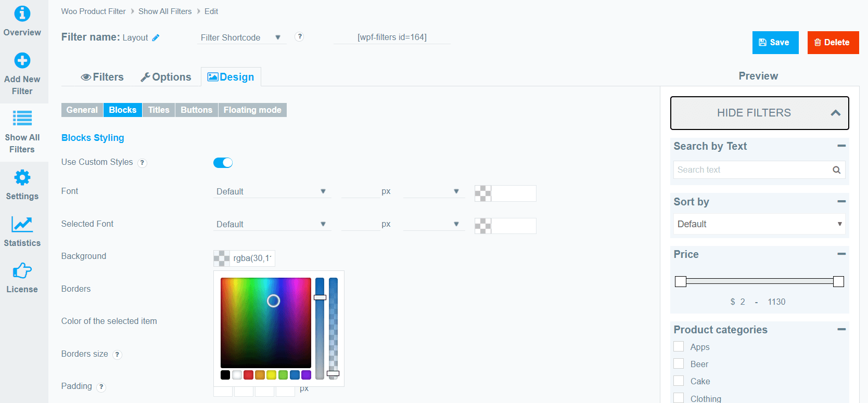The image size is (868, 403).
Task: Go to Show All Filters breadcrumb link
Action: pos(165,11)
